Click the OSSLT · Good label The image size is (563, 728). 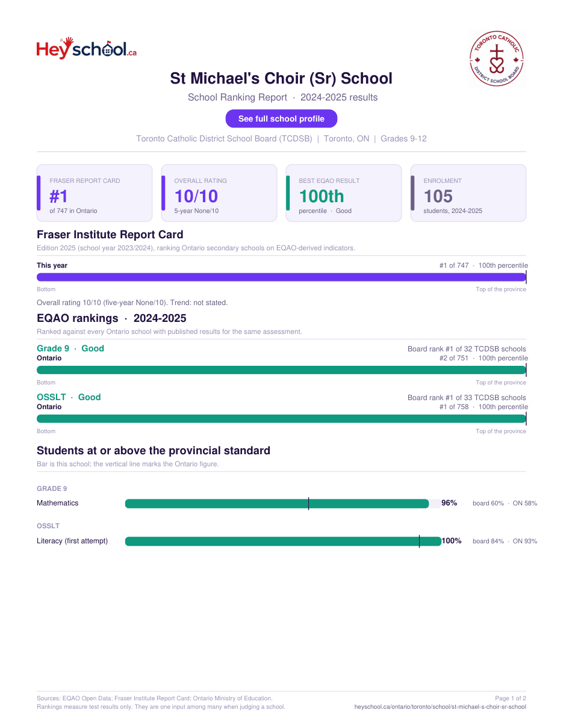pyautogui.click(x=69, y=397)
